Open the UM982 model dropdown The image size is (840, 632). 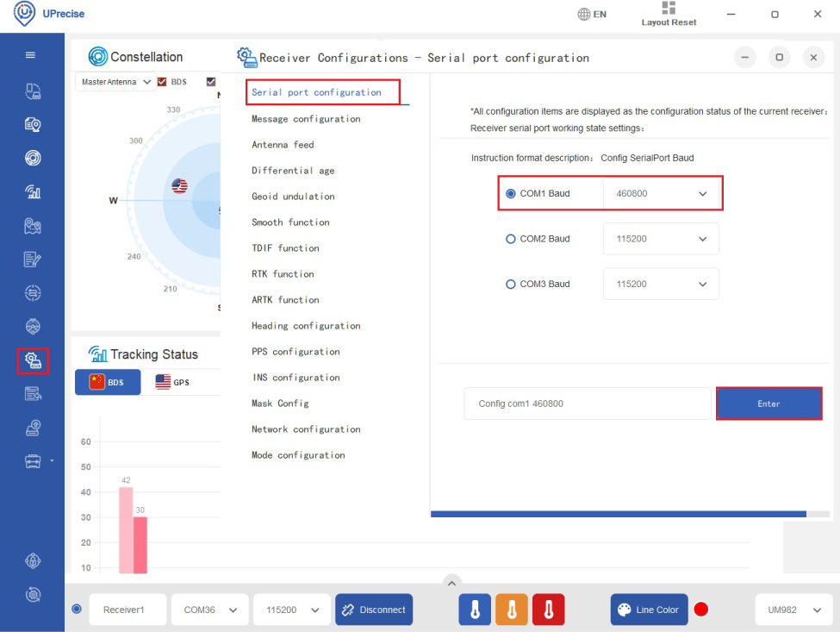tap(793, 610)
